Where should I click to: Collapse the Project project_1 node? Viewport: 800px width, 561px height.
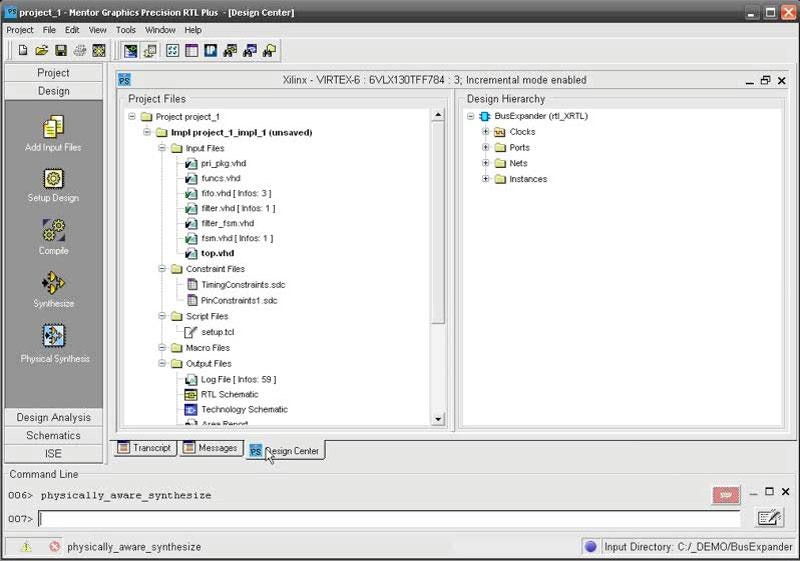point(132,116)
